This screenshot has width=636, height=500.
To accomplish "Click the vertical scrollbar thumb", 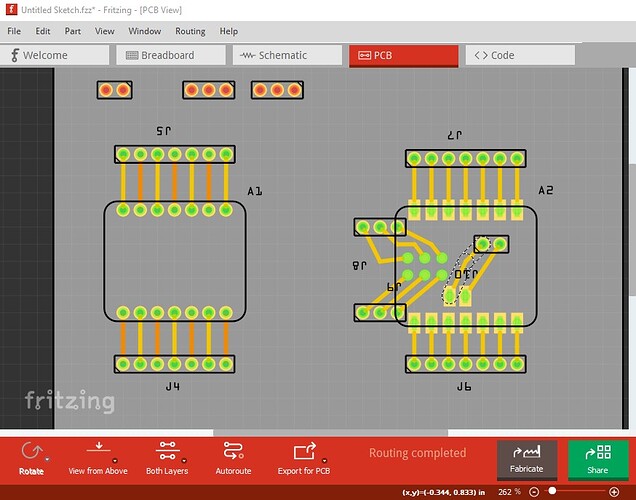I will click(x=632, y=230).
